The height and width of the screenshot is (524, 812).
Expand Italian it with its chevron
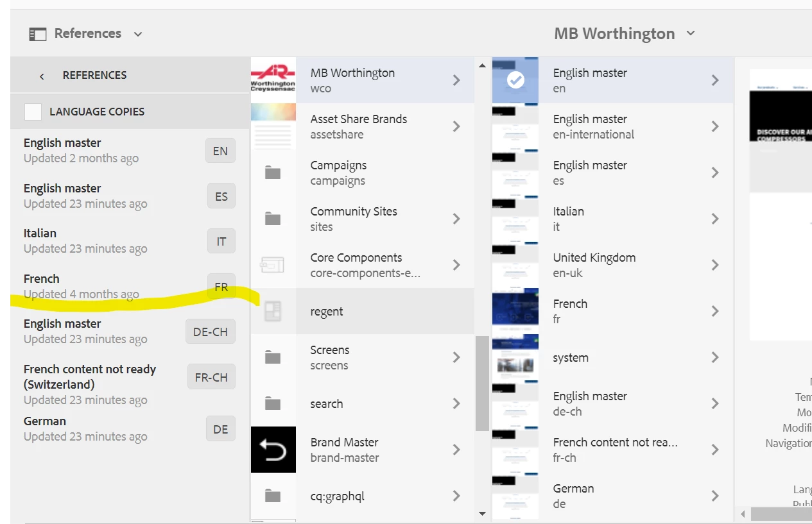(715, 219)
